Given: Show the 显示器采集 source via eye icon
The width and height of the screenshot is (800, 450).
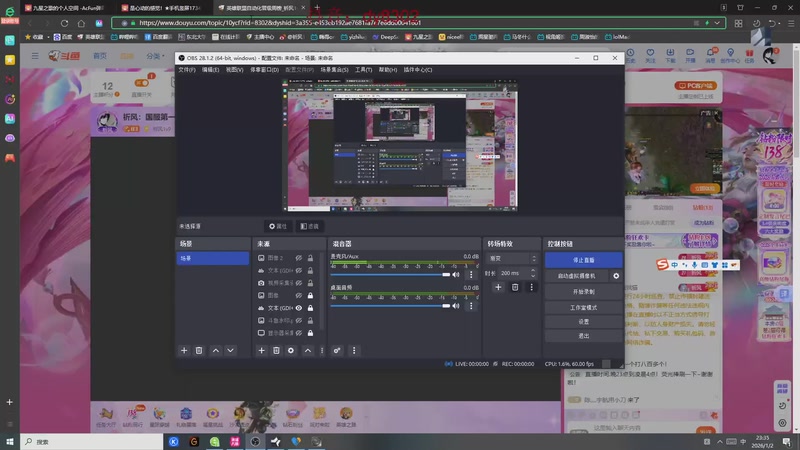Looking at the screenshot, I should [x=299, y=333].
